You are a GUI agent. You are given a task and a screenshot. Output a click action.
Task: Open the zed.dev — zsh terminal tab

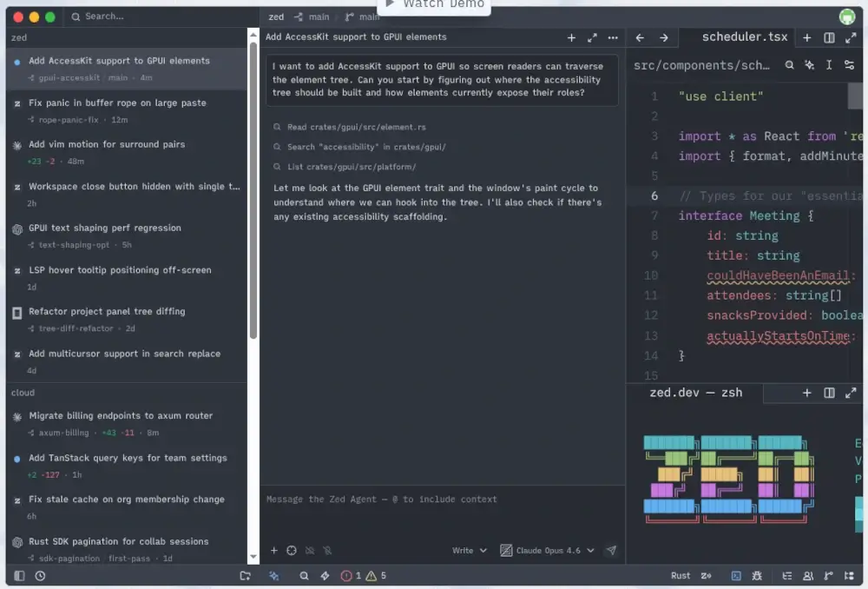tap(695, 393)
